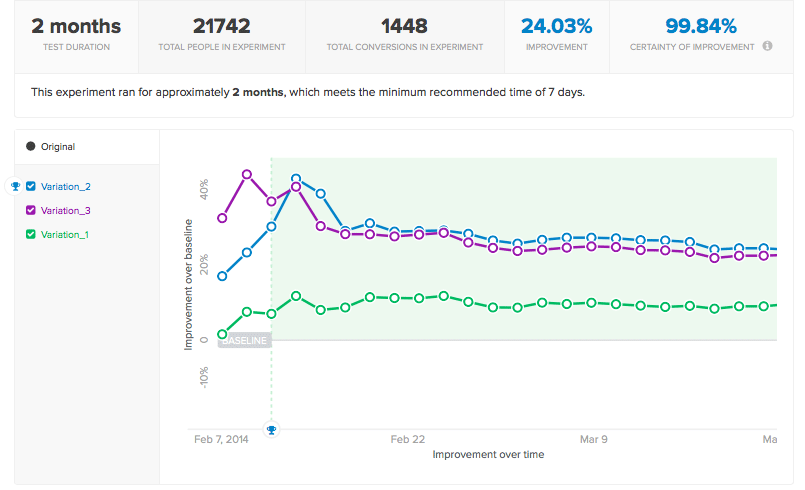Click the 21742 total people stat

[x=222, y=26]
